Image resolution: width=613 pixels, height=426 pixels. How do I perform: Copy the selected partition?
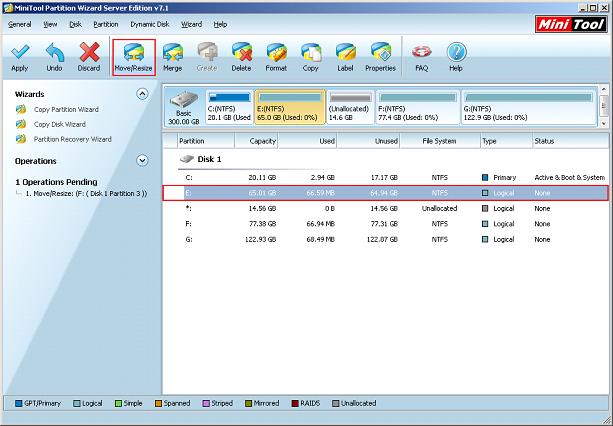(x=310, y=57)
